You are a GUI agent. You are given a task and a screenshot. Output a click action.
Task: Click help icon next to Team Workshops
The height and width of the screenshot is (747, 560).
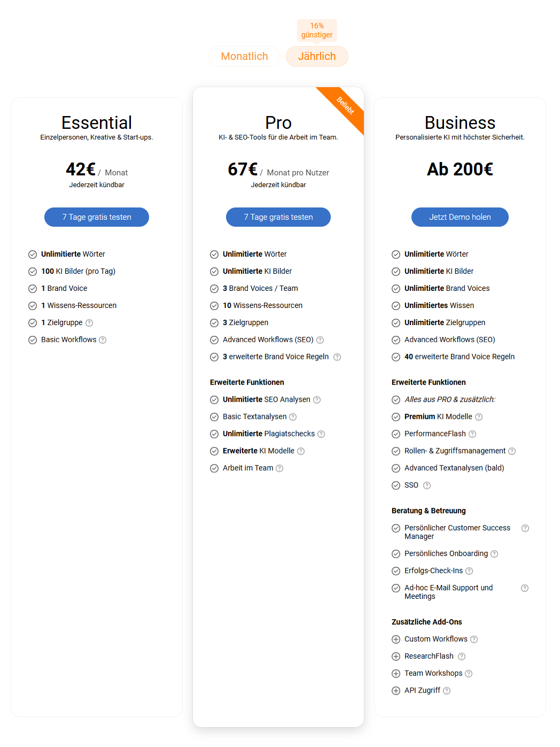(469, 674)
